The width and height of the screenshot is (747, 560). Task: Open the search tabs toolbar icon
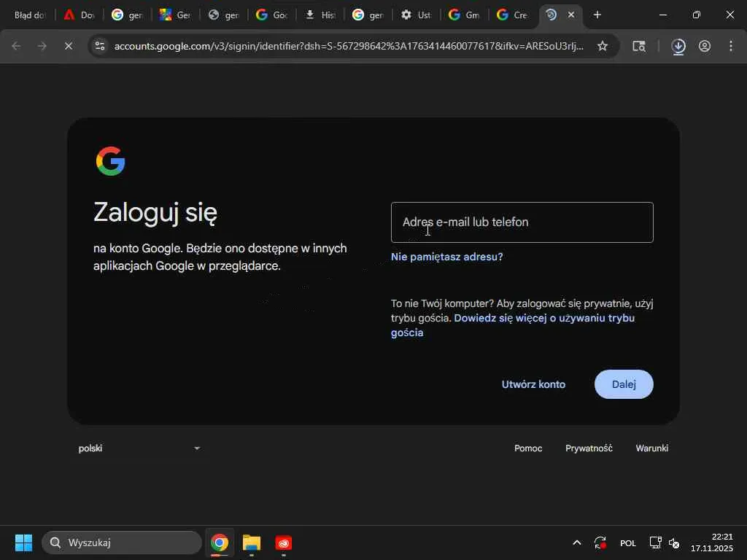(639, 46)
